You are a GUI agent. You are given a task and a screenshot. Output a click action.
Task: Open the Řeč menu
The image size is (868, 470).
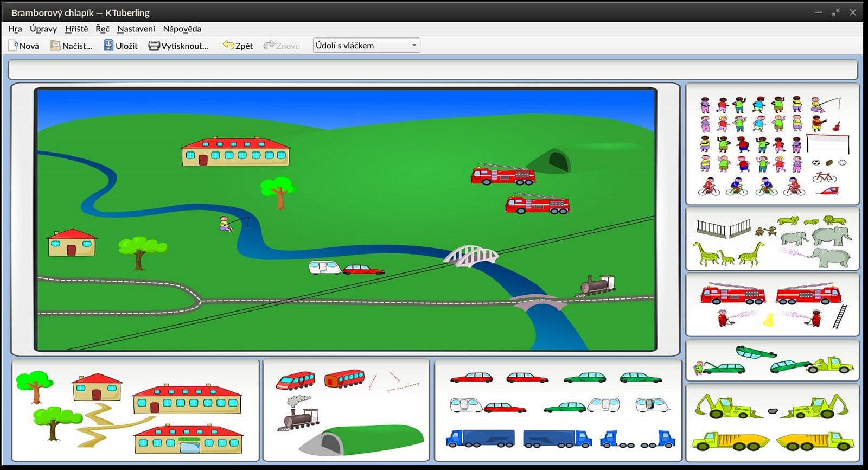click(103, 29)
